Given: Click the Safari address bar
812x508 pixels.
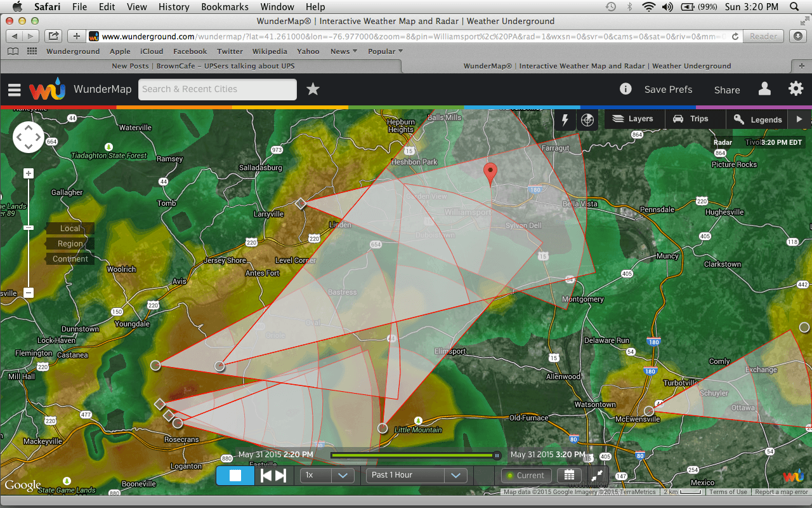Looking at the screenshot, I should [x=413, y=36].
